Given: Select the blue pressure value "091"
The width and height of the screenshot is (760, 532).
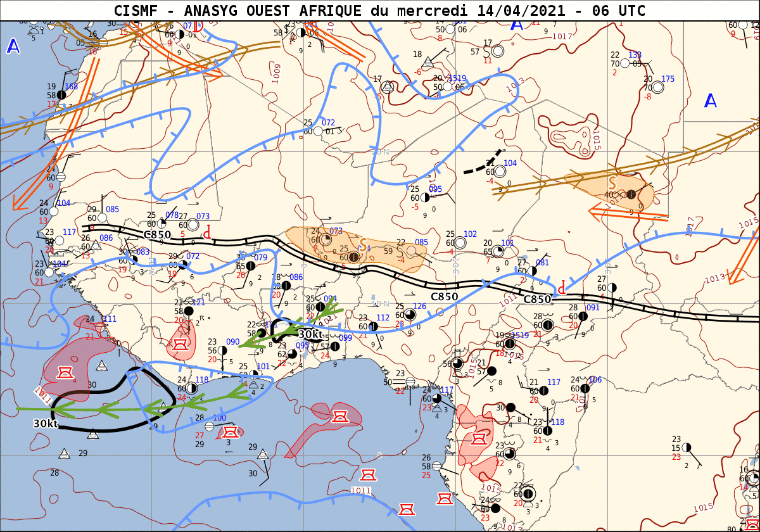Looking at the screenshot, I should point(593,308).
